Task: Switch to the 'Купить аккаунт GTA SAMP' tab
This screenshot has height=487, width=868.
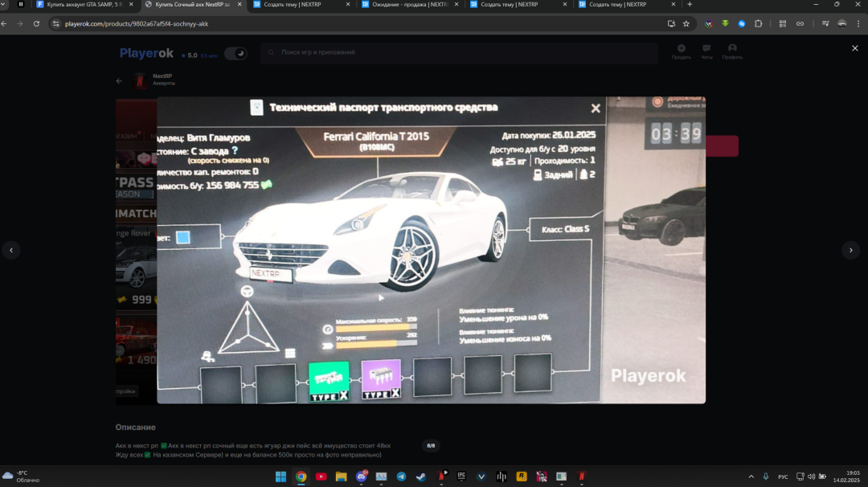Action: (81, 5)
